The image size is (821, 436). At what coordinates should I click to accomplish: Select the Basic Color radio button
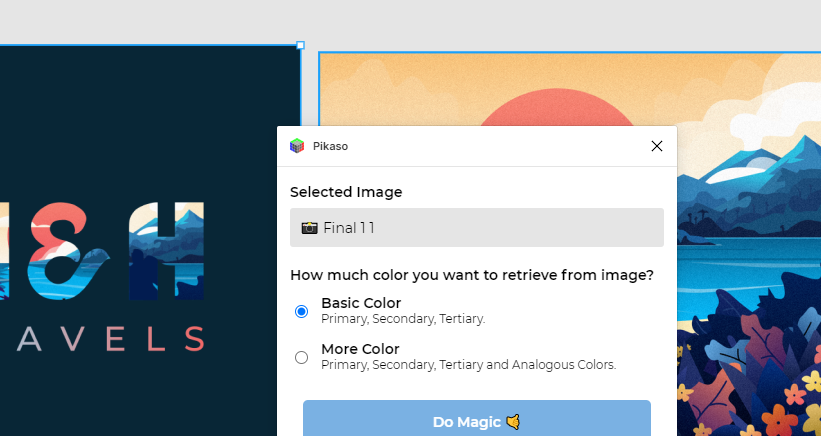coord(302,311)
